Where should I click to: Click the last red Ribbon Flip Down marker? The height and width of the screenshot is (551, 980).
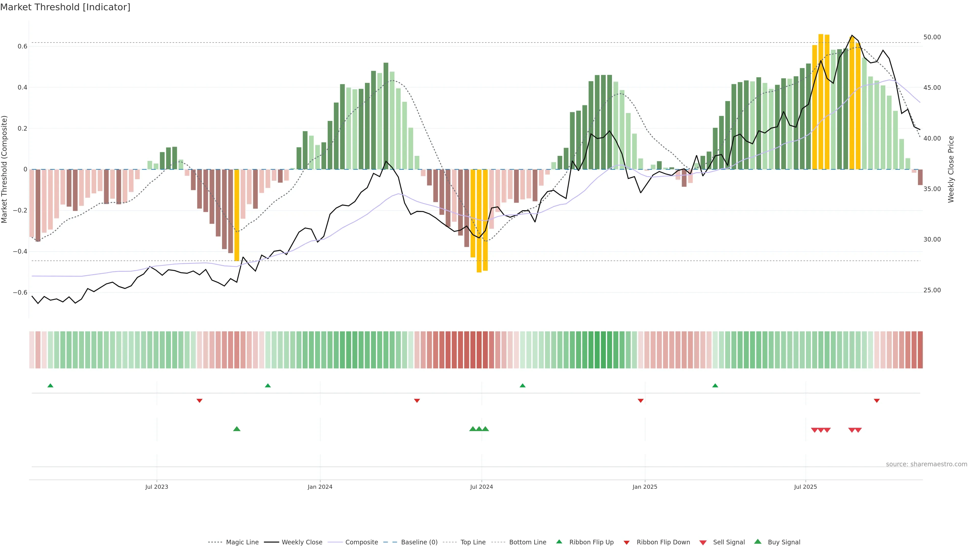pyautogui.click(x=877, y=400)
